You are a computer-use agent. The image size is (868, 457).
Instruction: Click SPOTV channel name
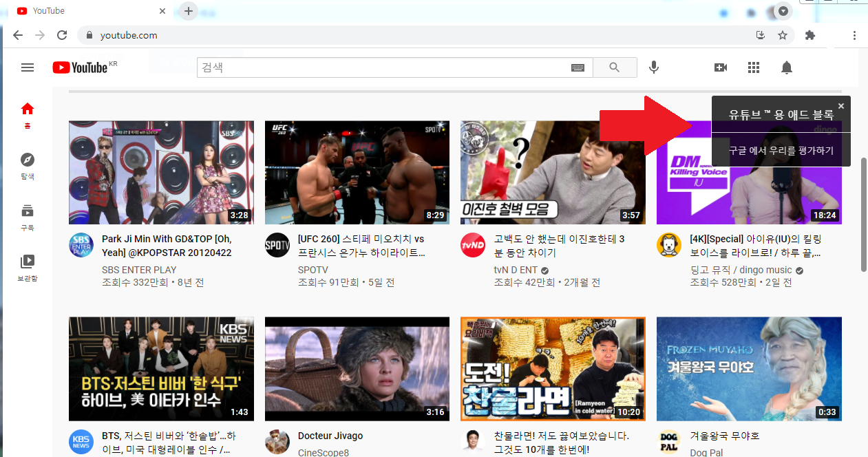coord(314,270)
